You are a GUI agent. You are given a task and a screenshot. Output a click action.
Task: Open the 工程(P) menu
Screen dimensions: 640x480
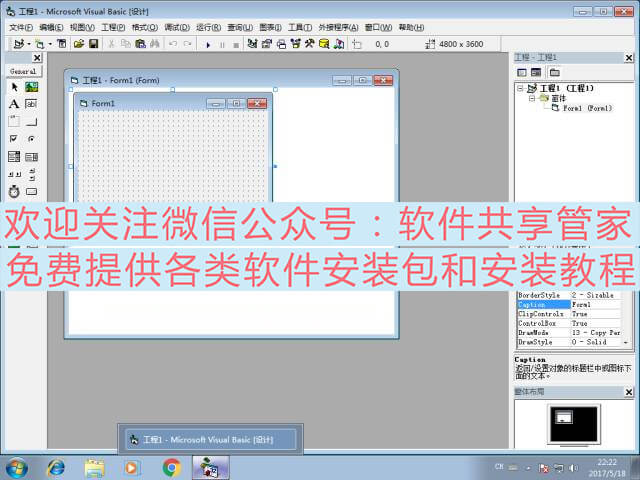(113, 27)
